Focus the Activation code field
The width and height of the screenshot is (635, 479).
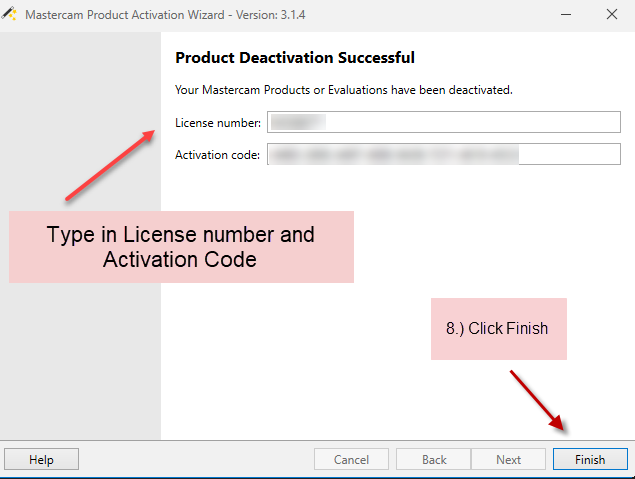pyautogui.click(x=444, y=154)
